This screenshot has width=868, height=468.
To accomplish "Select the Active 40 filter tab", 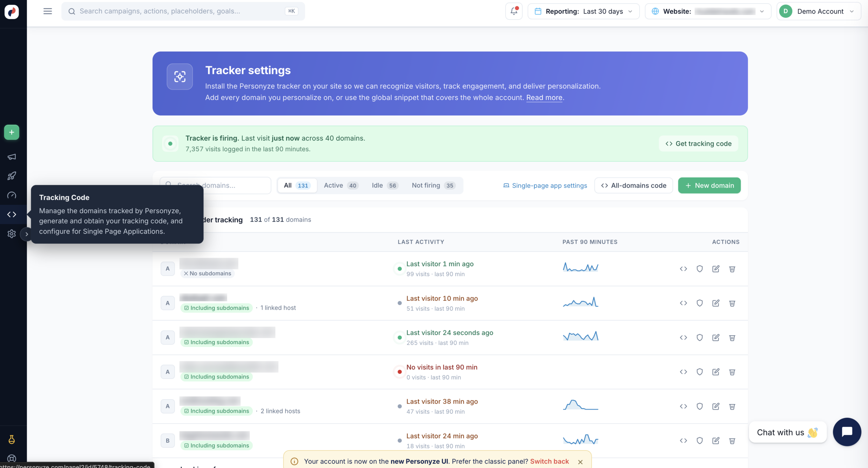I will point(341,186).
